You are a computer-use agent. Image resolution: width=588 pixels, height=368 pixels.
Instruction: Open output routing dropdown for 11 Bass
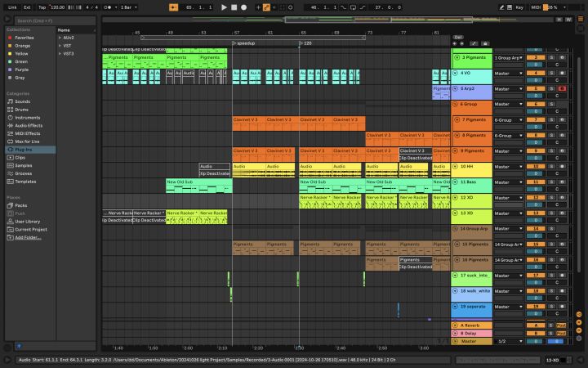point(507,182)
